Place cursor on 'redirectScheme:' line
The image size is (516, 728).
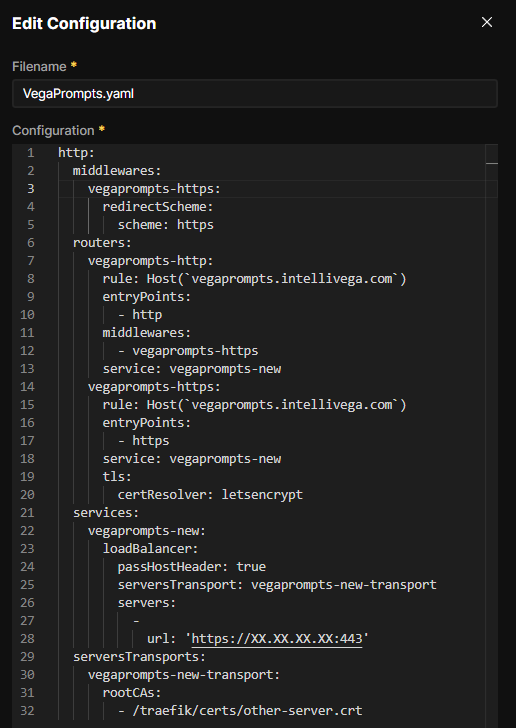(x=158, y=207)
